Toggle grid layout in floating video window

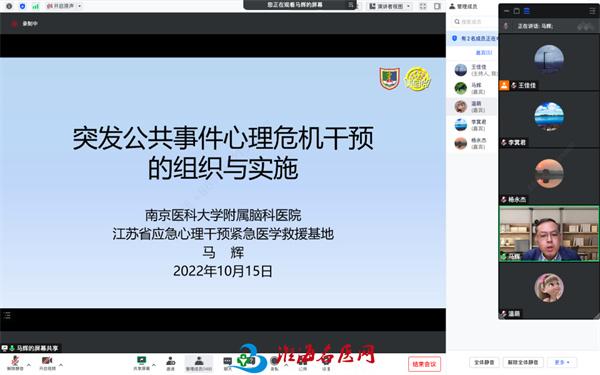pyautogui.click(x=527, y=11)
